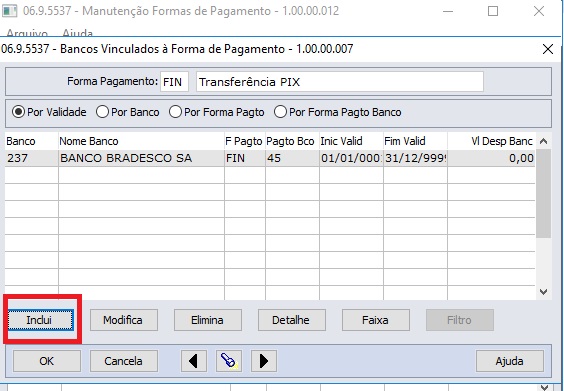Click the Forma Pagamento code field FIN
This screenshot has width=564, height=391.
coord(174,82)
